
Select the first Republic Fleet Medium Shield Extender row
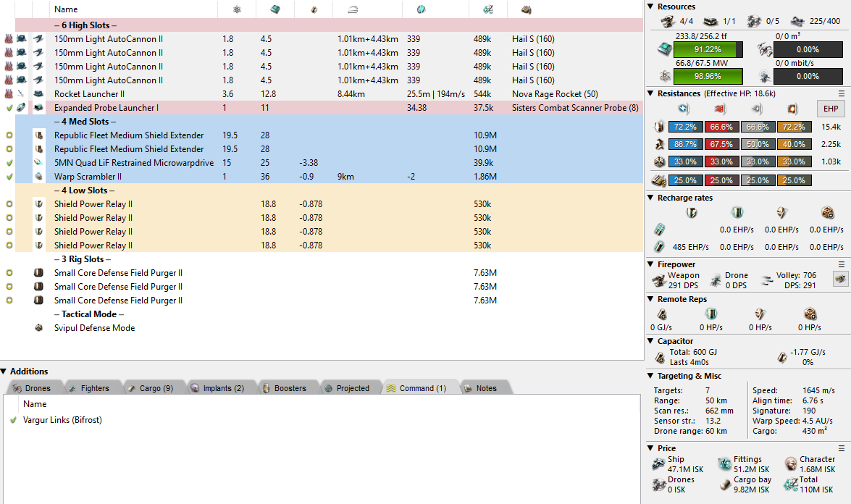(129, 135)
